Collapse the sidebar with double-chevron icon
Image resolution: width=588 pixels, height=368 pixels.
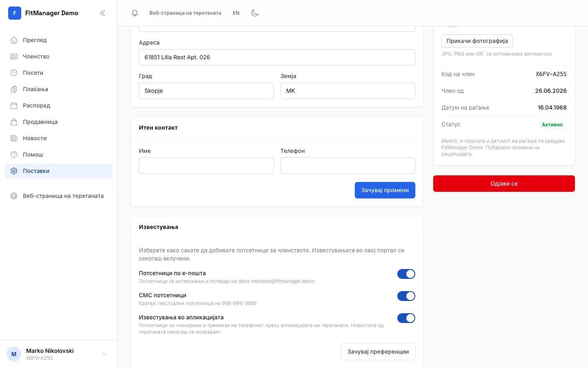[102, 13]
